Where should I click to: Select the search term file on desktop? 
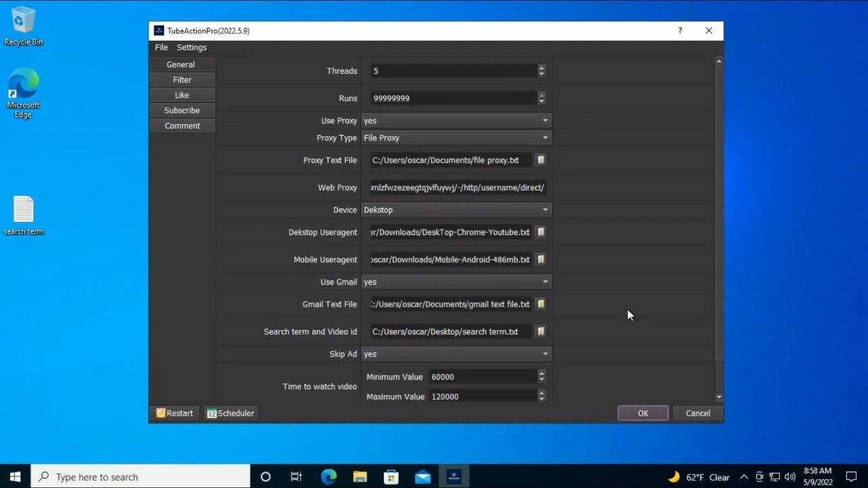pos(23,216)
